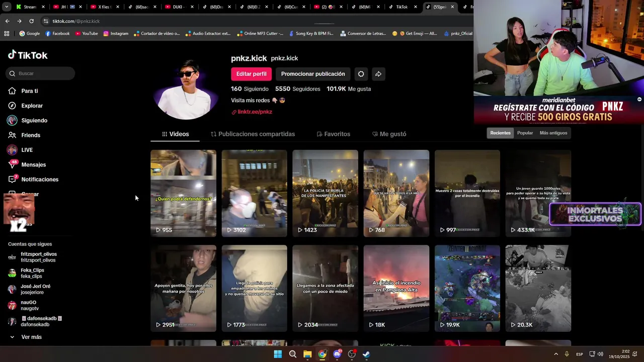This screenshot has width=644, height=362.
Task: Open Windows Start menu
Action: (x=278, y=354)
